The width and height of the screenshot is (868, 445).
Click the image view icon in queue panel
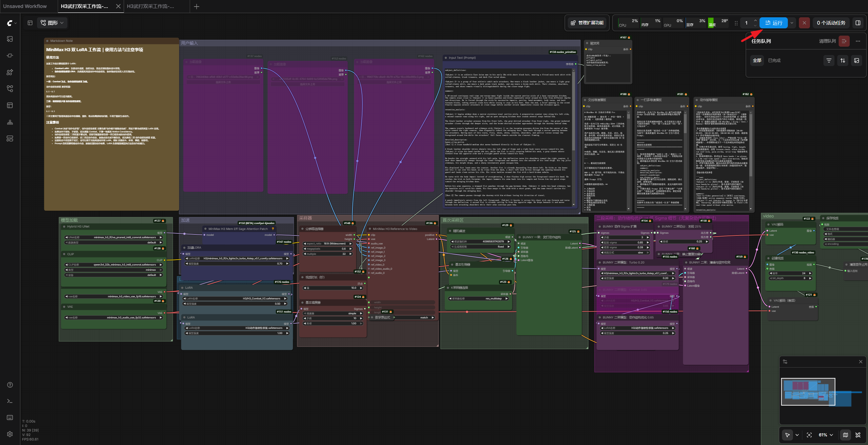(857, 61)
